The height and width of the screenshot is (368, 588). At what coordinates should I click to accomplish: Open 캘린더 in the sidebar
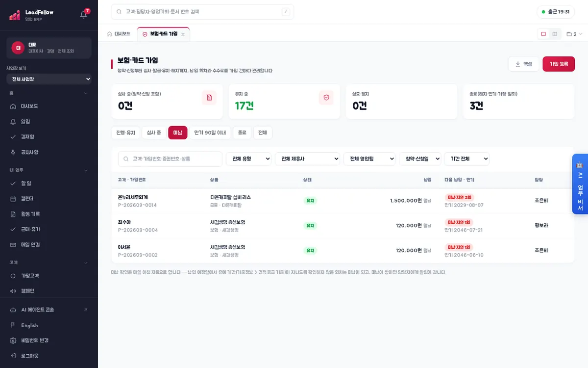point(49,199)
